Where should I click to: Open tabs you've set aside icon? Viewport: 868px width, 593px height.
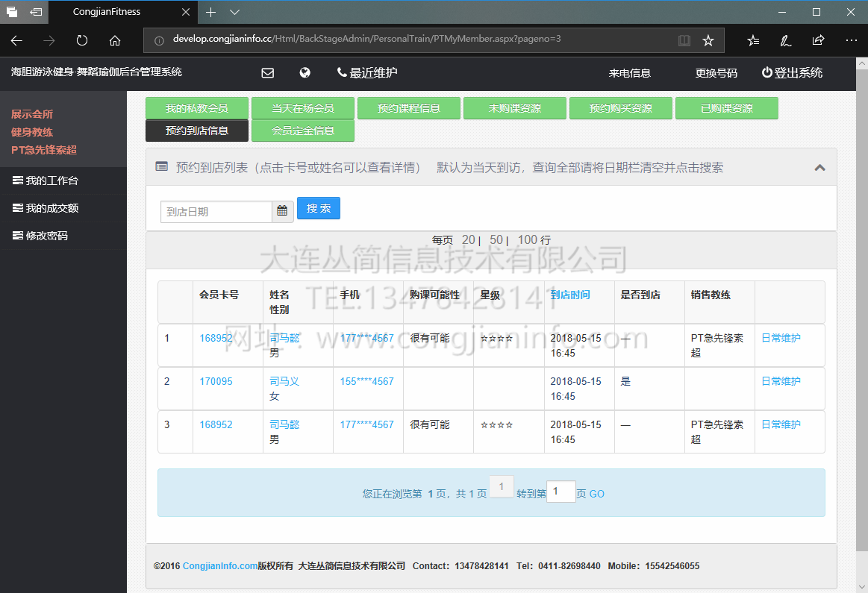[12, 12]
